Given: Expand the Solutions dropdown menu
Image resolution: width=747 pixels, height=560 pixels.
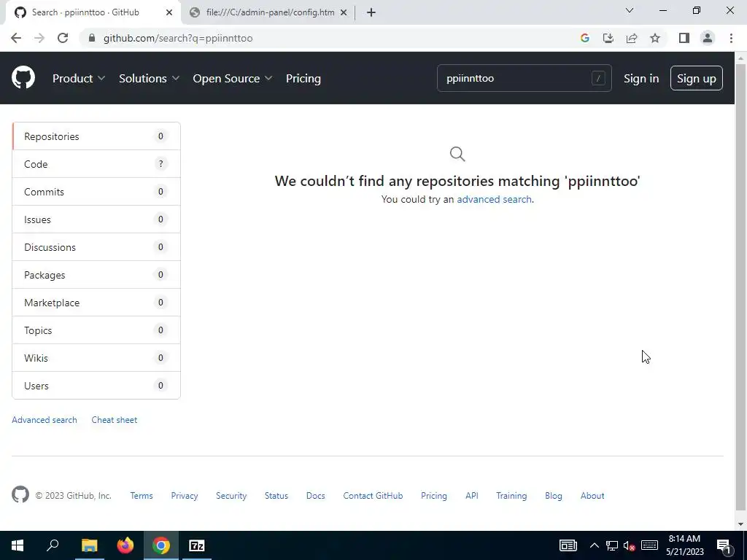Looking at the screenshot, I should pyautogui.click(x=149, y=78).
